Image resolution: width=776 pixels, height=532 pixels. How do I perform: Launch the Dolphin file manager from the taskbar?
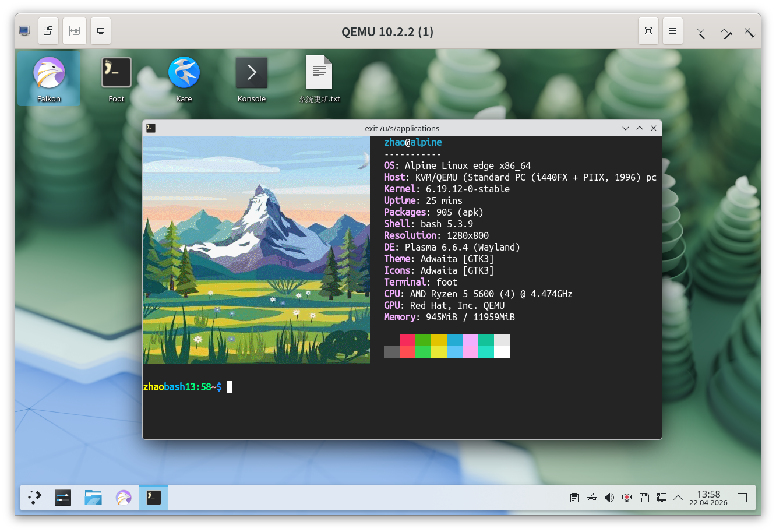coord(93,498)
